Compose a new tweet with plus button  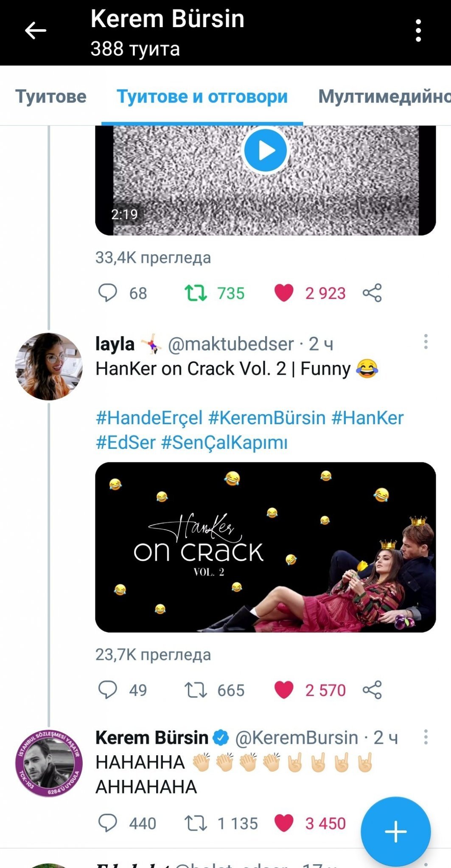coord(395,831)
